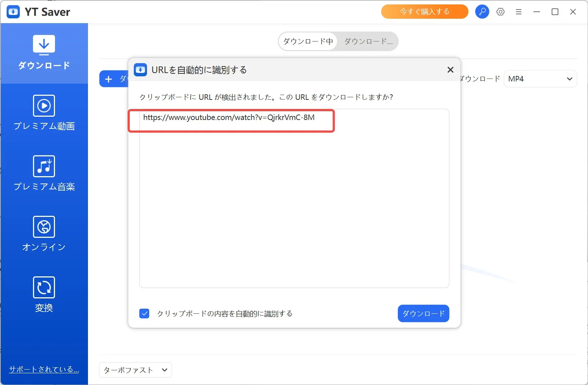The height and width of the screenshot is (385, 588).
Task: Open settings via the gear icon
Action: point(500,12)
